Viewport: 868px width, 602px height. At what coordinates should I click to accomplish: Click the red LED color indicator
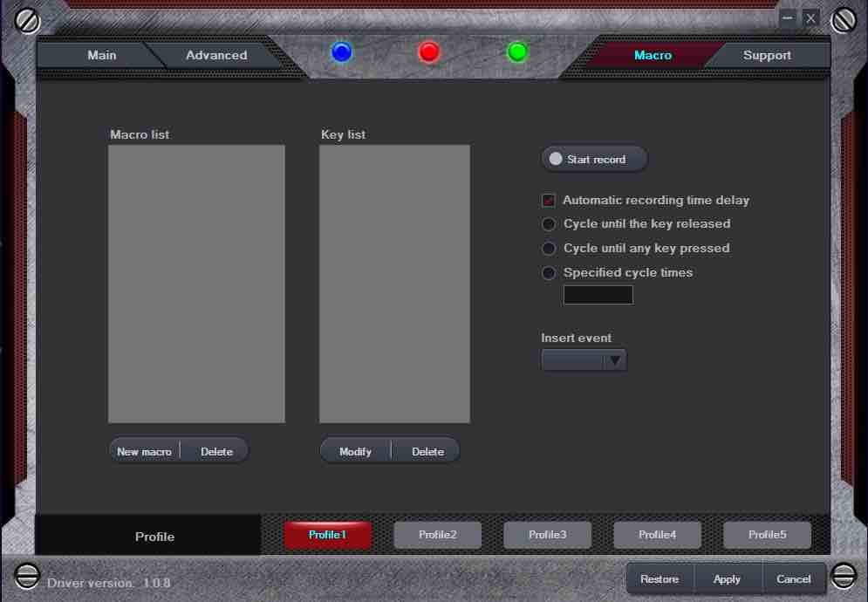tap(428, 52)
